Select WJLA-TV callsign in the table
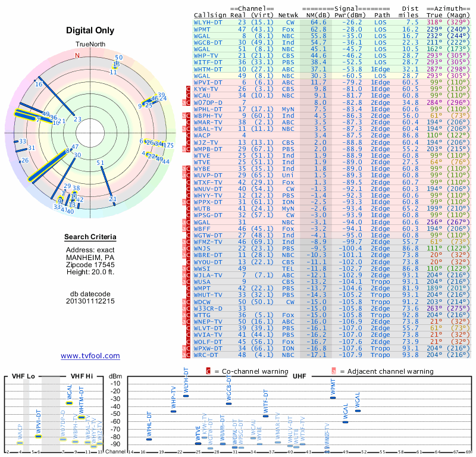This screenshot has height=457, width=476. pos(208,275)
